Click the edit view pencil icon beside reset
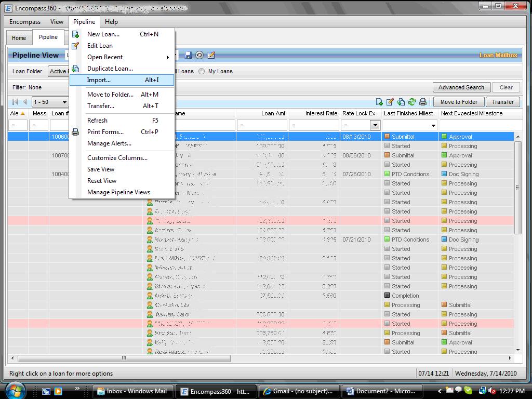Image resolution: width=532 pixels, height=399 pixels. [211, 55]
